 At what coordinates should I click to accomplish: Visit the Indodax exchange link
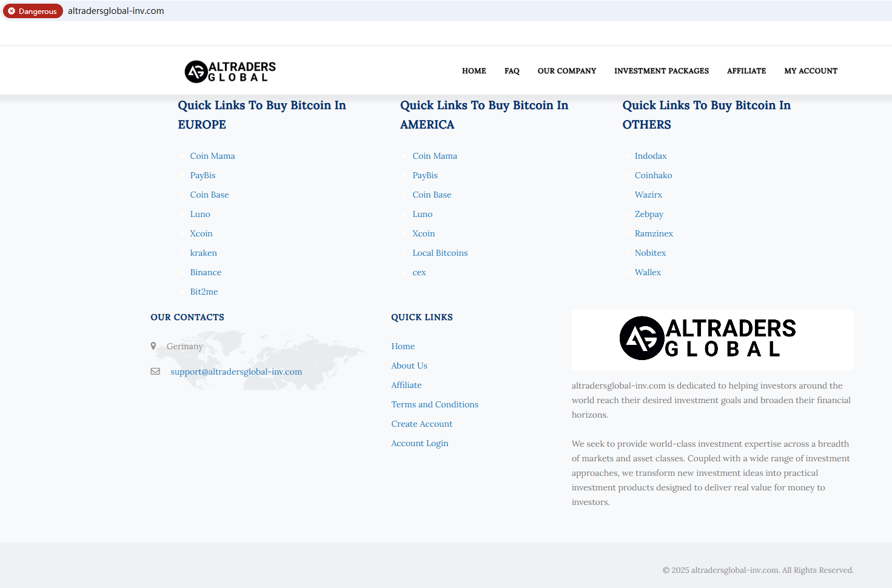[x=651, y=156]
